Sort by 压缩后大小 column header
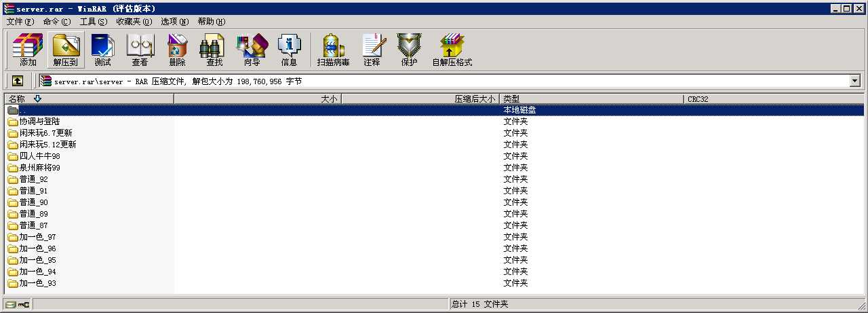The height and width of the screenshot is (313, 868). pos(420,98)
